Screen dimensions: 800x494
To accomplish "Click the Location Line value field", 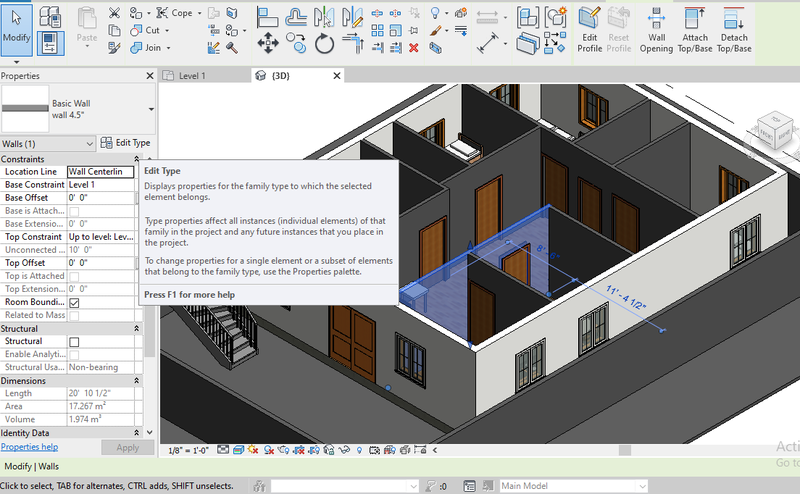I will 101,172.
